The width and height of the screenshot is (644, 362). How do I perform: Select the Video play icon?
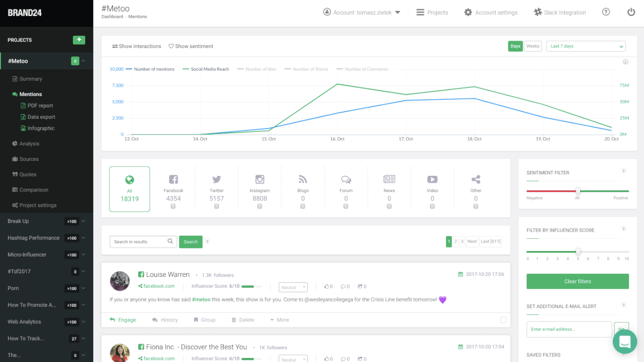432,179
